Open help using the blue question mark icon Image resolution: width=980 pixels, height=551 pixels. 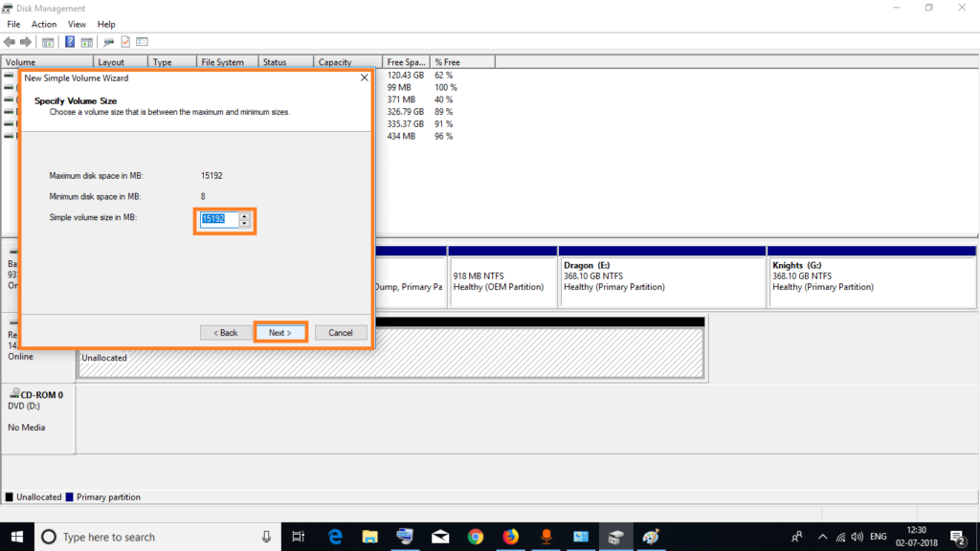69,41
